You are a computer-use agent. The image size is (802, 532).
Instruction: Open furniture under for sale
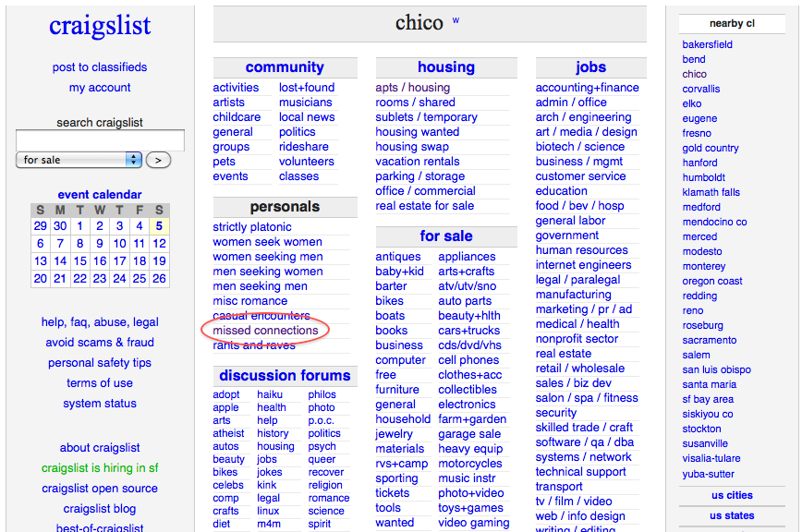[397, 390]
